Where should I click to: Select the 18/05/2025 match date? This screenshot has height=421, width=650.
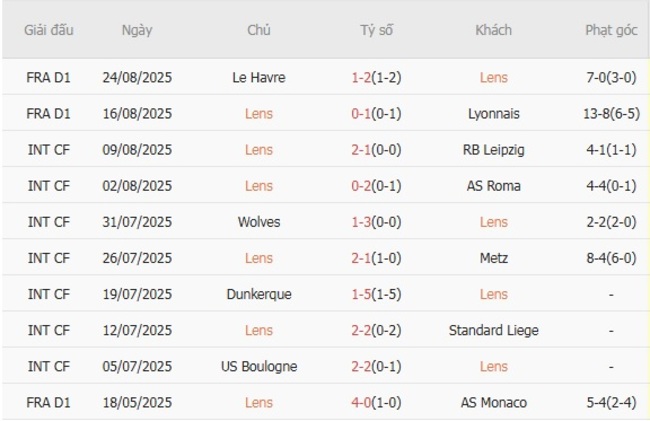pyautogui.click(x=137, y=402)
